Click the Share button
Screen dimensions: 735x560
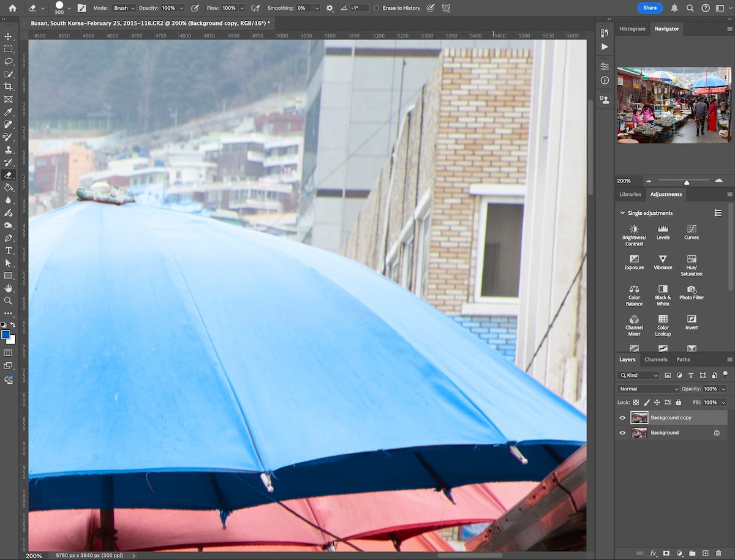(x=649, y=7)
